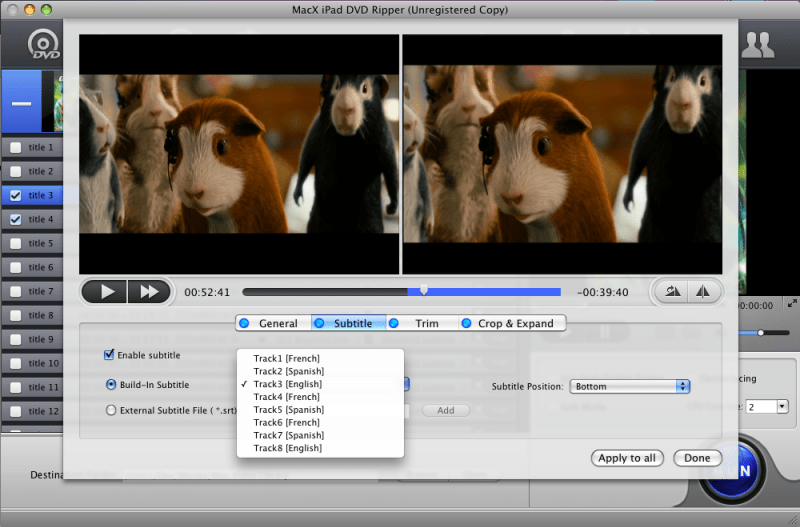
Task: Click the macOS yellow minimize window button
Action: 30,9
